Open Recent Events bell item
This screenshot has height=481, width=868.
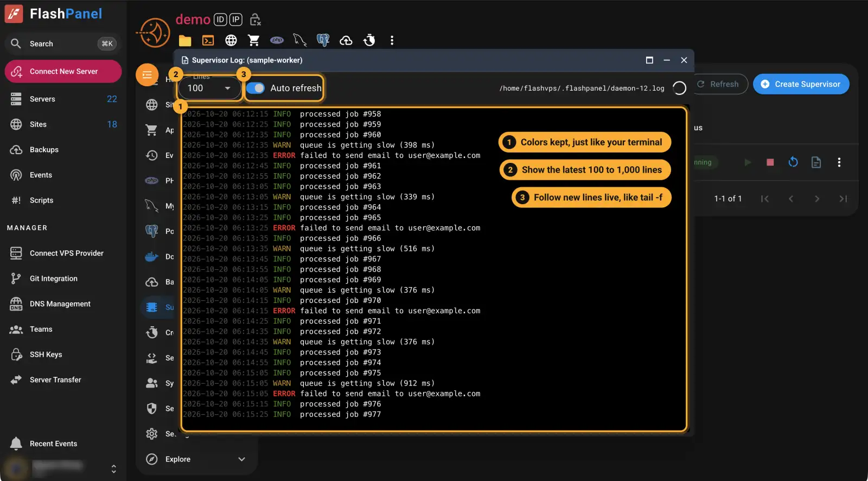click(x=63, y=444)
